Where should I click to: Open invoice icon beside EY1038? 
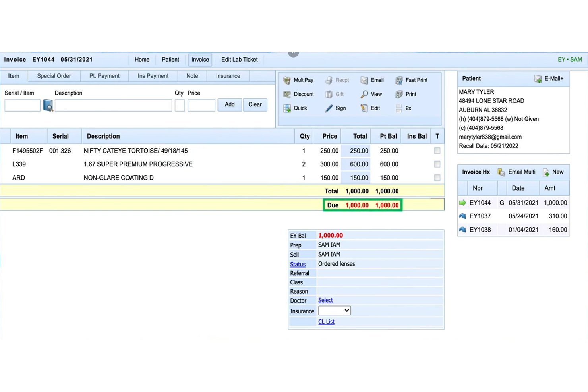(462, 230)
